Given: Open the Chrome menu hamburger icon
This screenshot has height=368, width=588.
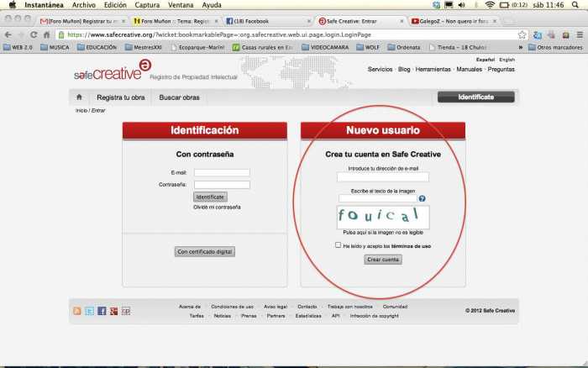Looking at the screenshot, I should pos(580,35).
